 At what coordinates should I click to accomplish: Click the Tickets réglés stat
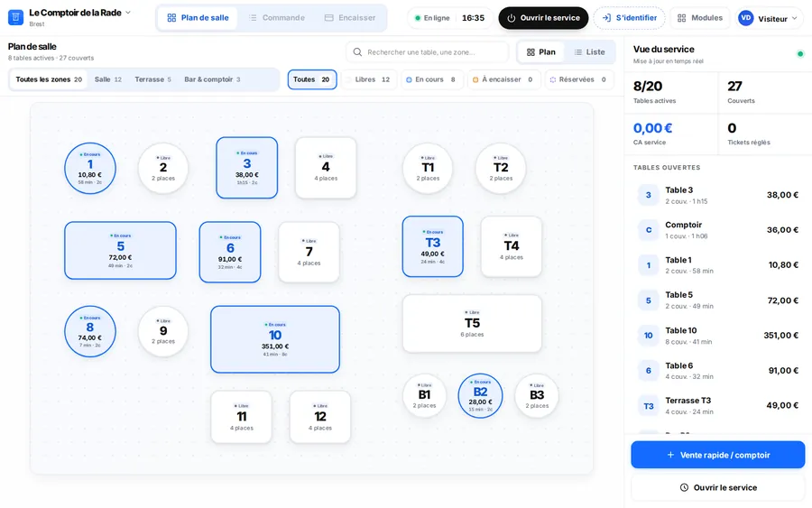(x=765, y=134)
